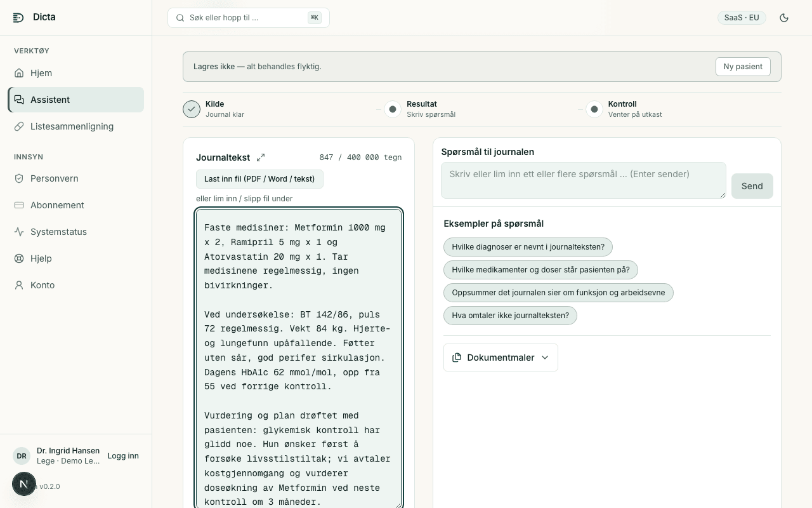Click Last inn fil upload button

(x=259, y=179)
